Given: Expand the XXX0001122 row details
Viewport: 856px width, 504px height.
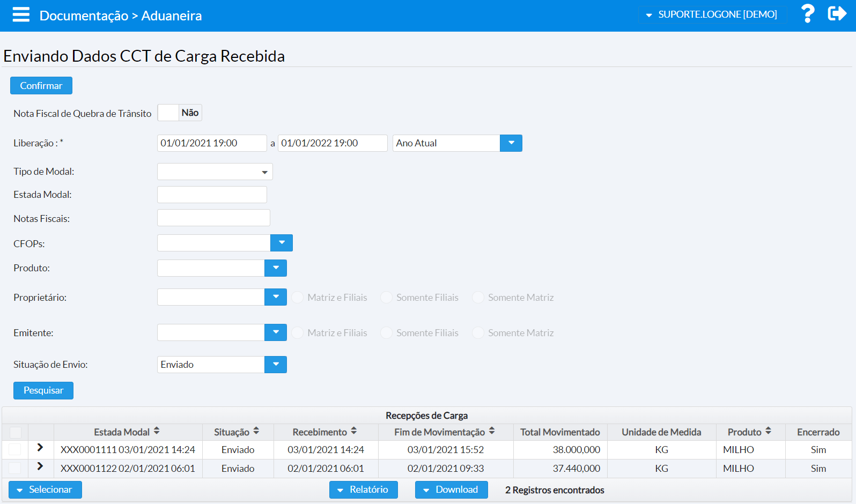Looking at the screenshot, I should pyautogui.click(x=40, y=466).
